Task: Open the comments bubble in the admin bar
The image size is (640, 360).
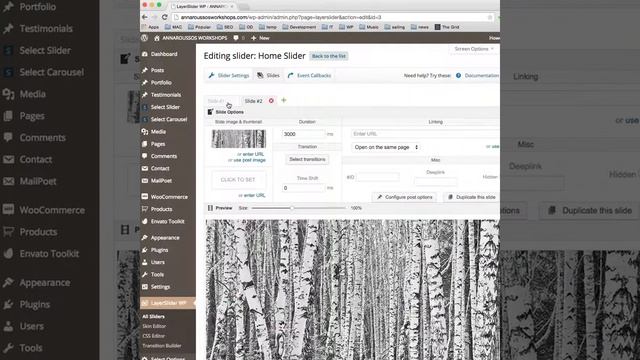Action: (236, 38)
